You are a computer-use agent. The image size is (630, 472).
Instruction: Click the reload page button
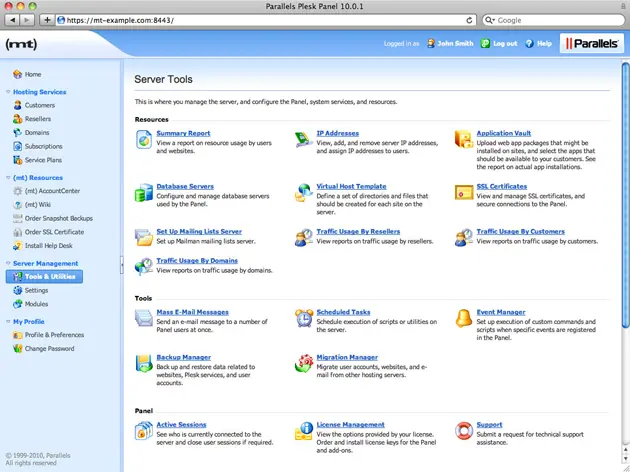(469, 20)
